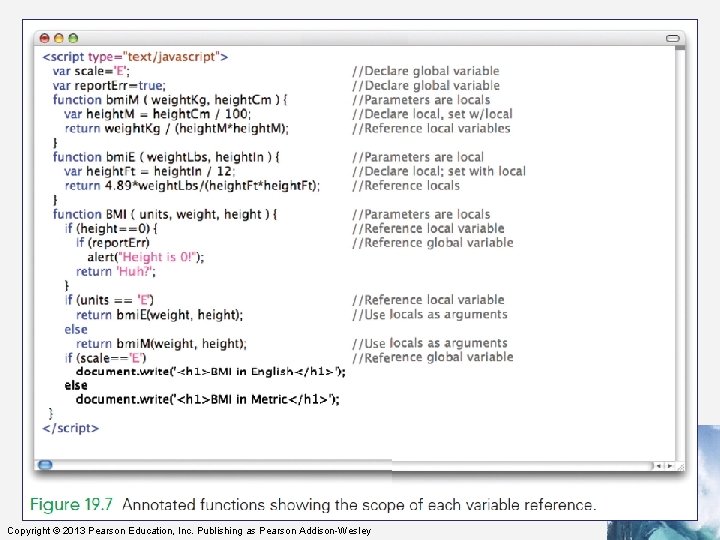Click the closing </script> tag
Screen dimensions: 720x540
(71, 428)
